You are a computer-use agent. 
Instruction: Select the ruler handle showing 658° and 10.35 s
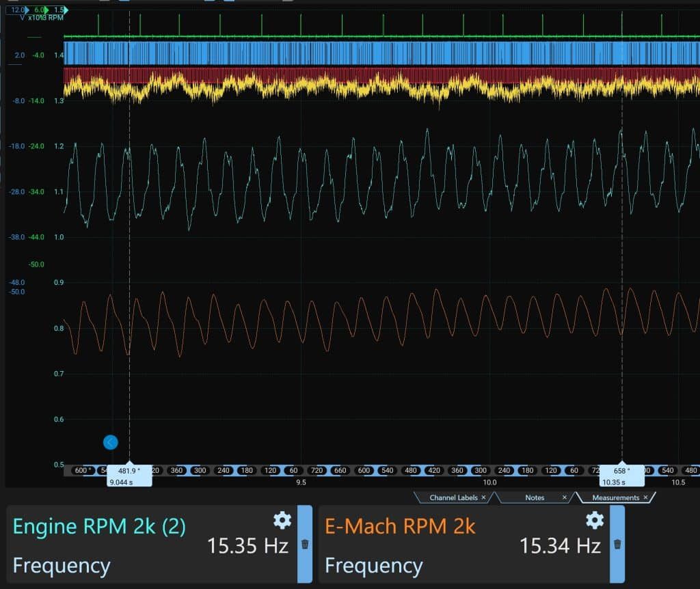(622, 476)
